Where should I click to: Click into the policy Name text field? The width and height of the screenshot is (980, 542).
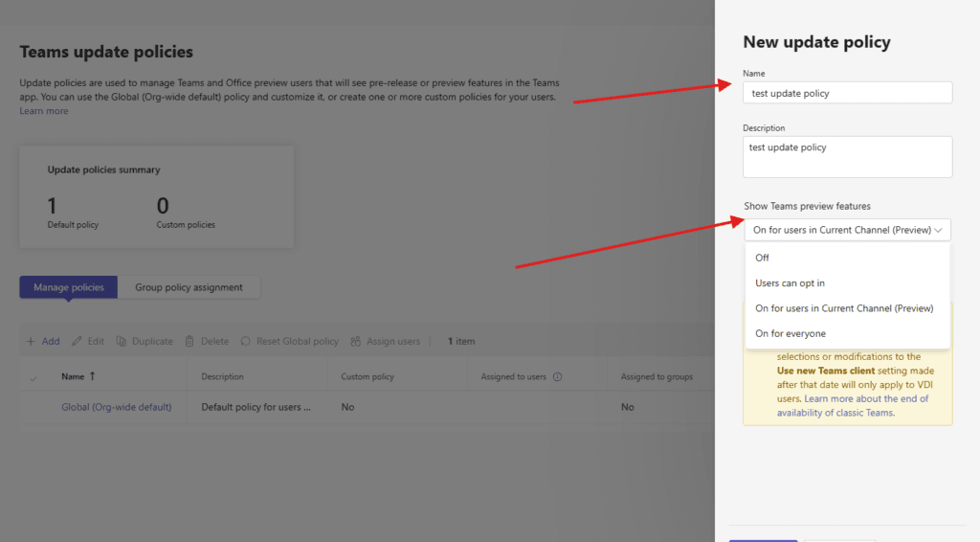(x=847, y=93)
